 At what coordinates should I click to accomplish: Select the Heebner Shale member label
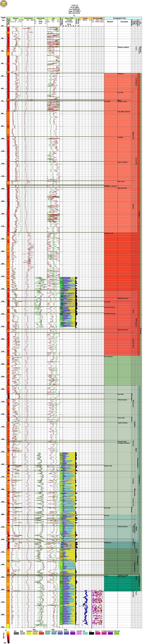[108, 466]
